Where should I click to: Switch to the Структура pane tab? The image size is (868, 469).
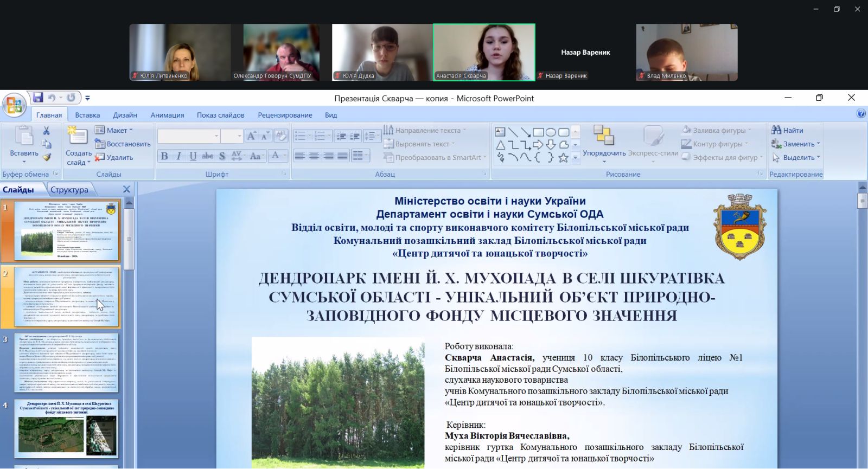tap(69, 189)
